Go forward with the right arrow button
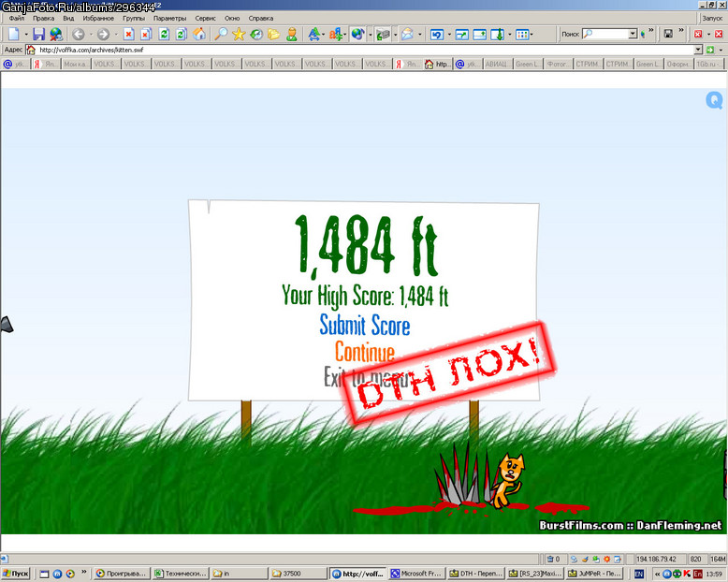 click(x=104, y=35)
